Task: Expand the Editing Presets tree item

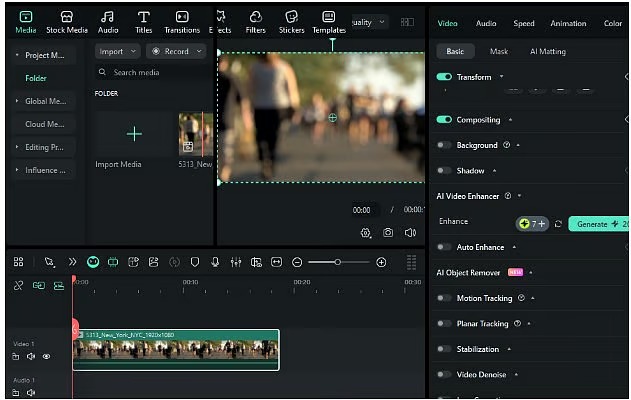Action: click(17, 147)
